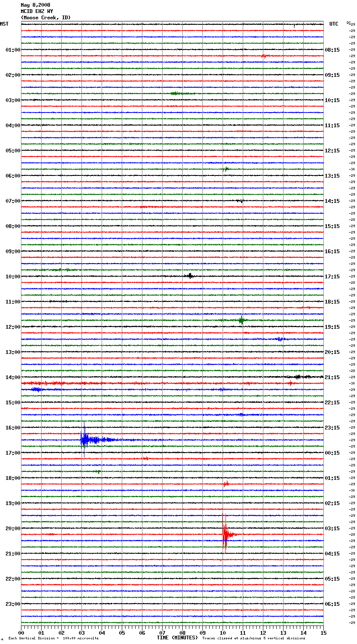
Task: Click the MST label '09:00'
Action: 13,251
